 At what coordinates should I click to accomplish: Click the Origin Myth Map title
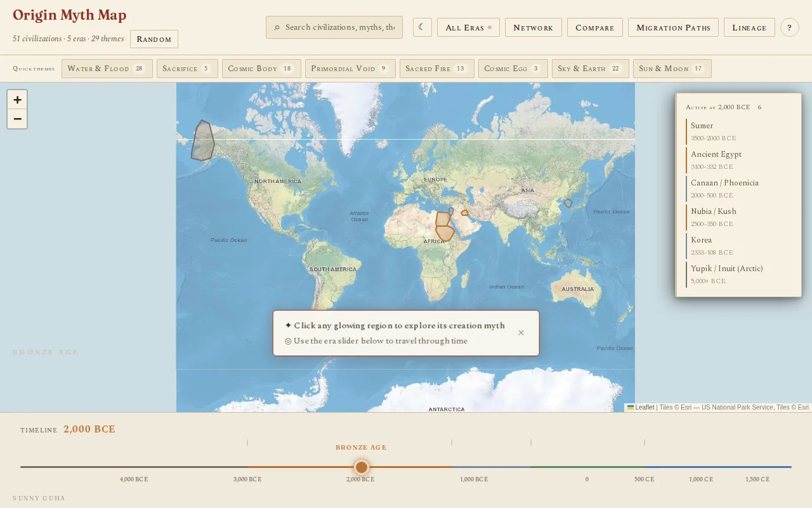coord(69,15)
